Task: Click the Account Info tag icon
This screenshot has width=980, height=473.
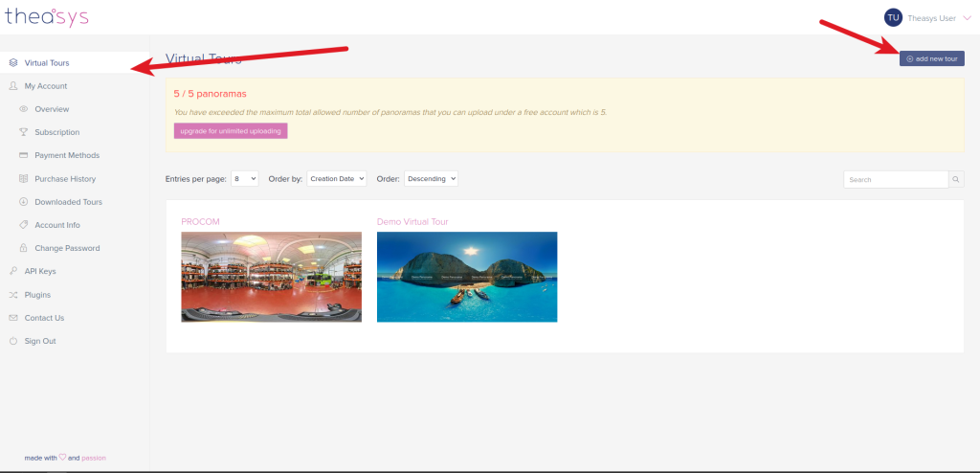Action: point(24,225)
